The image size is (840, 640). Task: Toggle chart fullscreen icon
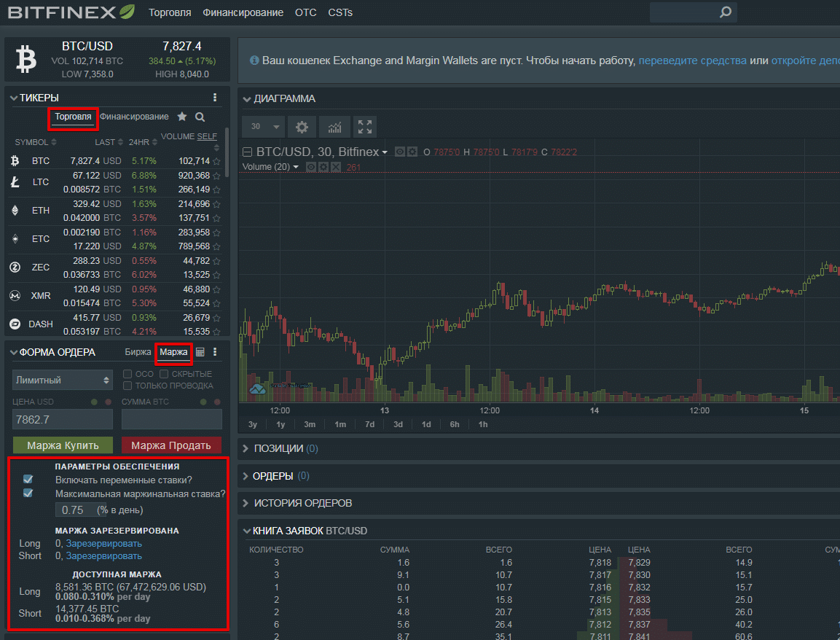pyautogui.click(x=365, y=127)
